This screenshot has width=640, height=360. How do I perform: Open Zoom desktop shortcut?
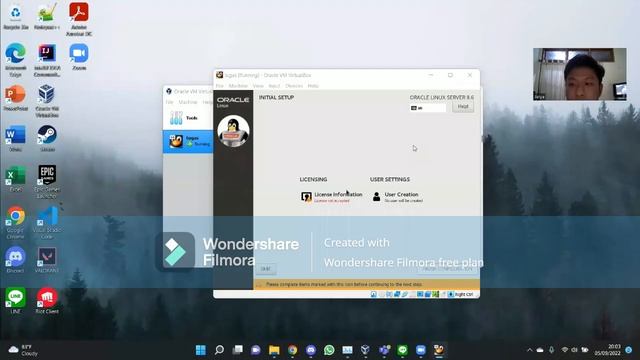79,58
